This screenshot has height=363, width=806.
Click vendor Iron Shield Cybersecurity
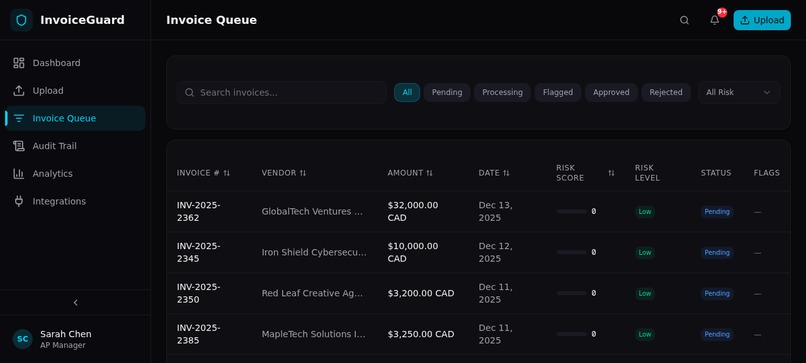coord(314,252)
